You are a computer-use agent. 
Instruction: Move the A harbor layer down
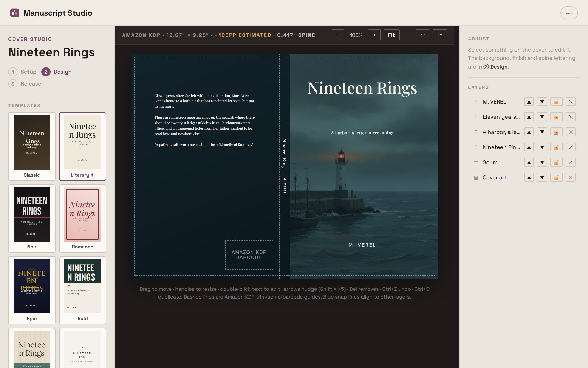click(542, 132)
